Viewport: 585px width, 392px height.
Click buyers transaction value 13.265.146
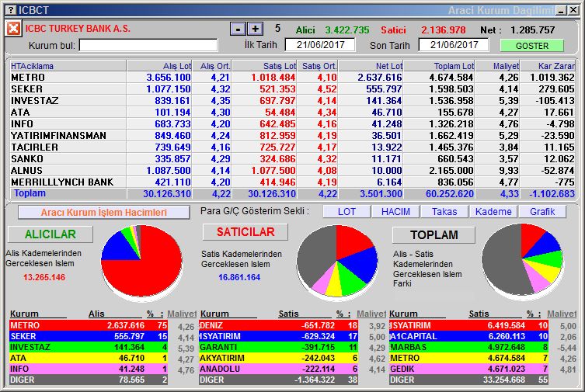(44, 277)
